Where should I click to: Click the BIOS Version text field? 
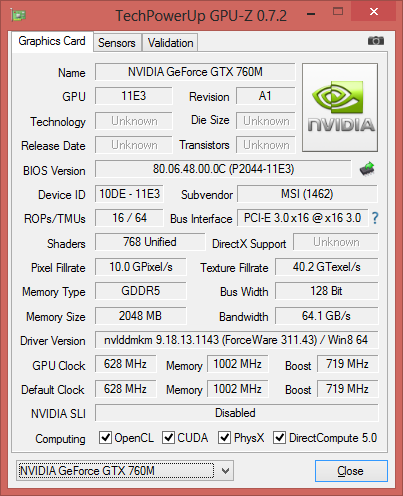[223, 169]
